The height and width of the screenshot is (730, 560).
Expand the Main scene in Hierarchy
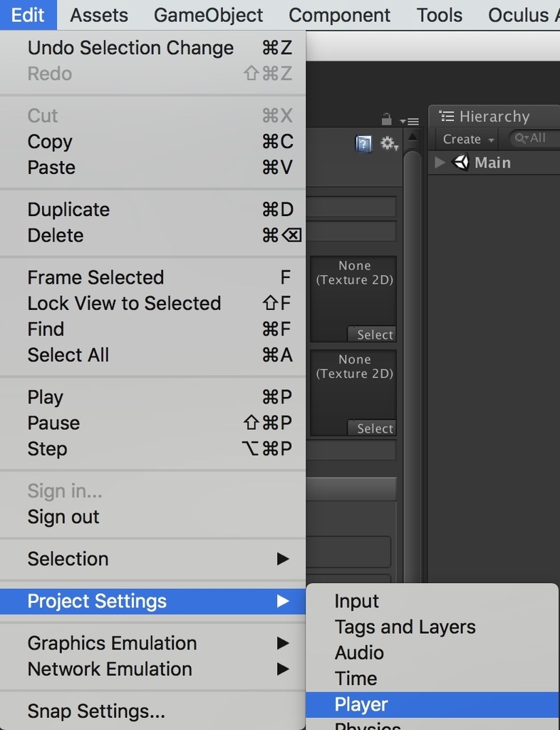click(x=440, y=163)
